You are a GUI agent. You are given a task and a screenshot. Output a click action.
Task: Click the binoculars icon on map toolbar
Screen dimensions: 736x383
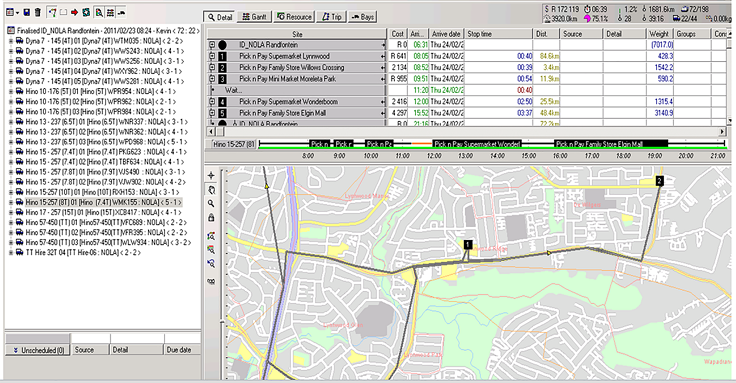coord(211,281)
